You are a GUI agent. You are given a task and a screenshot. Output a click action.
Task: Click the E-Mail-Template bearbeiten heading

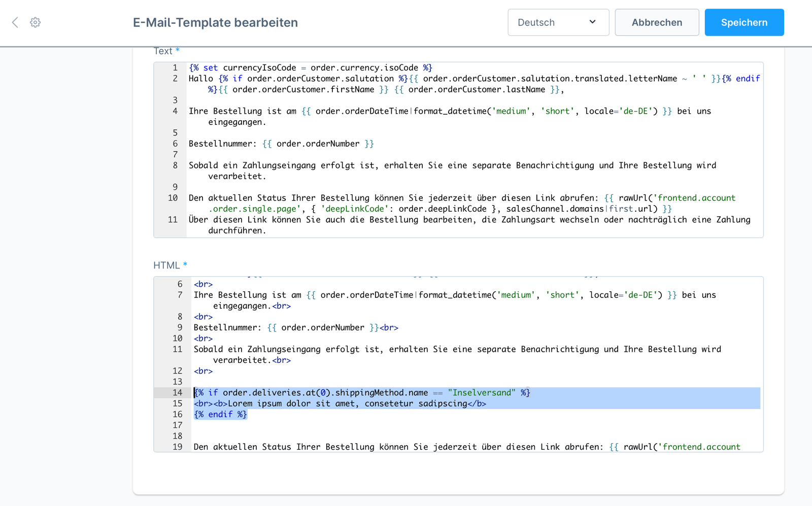[x=215, y=23]
